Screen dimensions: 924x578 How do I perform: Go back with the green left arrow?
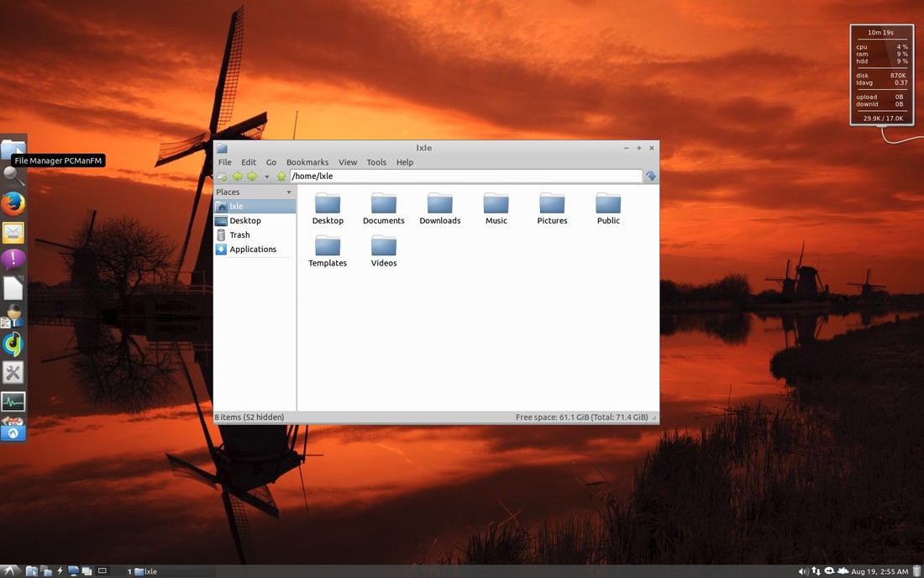237,176
